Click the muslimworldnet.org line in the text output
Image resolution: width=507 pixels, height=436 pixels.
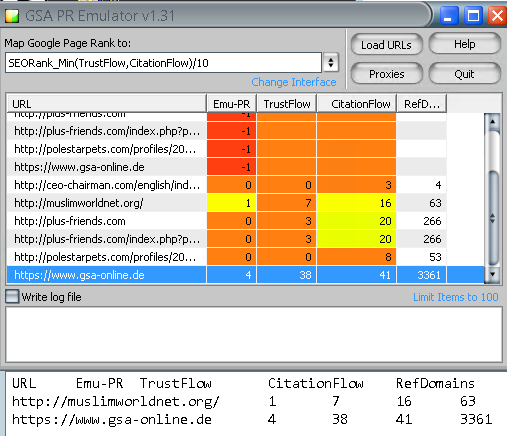coord(244,401)
